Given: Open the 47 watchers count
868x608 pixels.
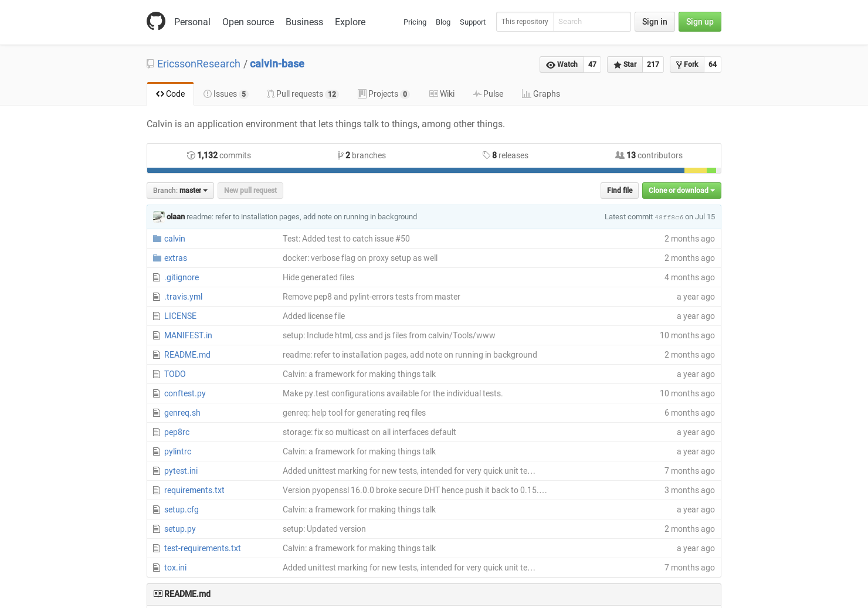Looking at the screenshot, I should pos(592,64).
